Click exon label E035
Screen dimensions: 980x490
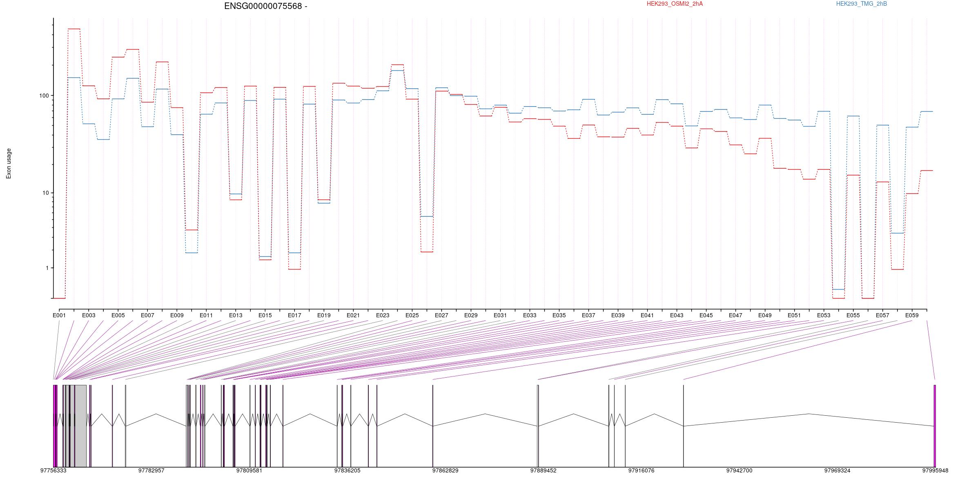click(x=559, y=315)
